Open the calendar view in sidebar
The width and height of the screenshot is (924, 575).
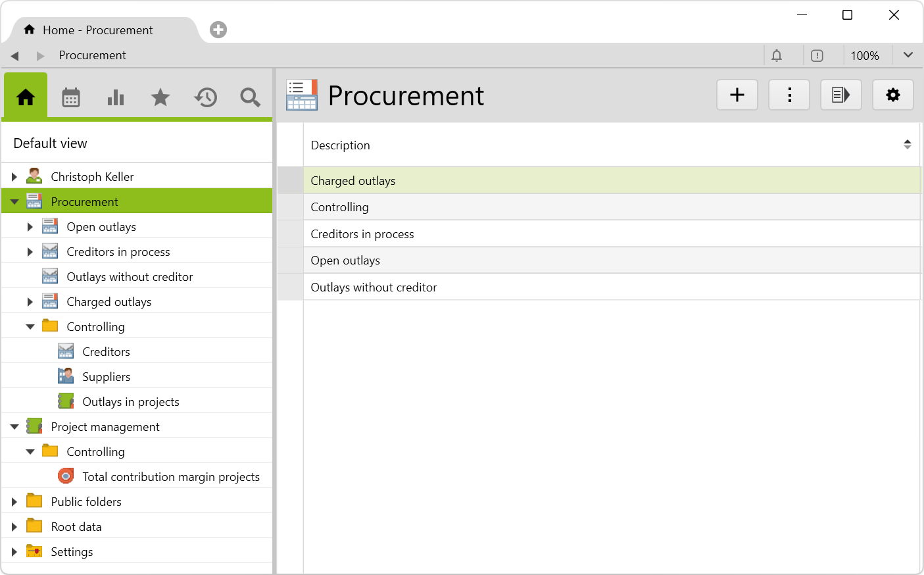[x=71, y=97]
